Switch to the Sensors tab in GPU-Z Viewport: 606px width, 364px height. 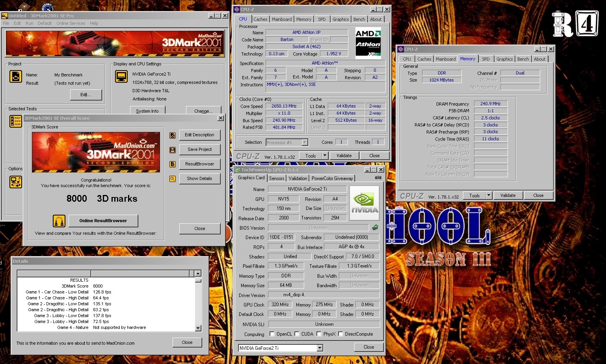tap(277, 178)
